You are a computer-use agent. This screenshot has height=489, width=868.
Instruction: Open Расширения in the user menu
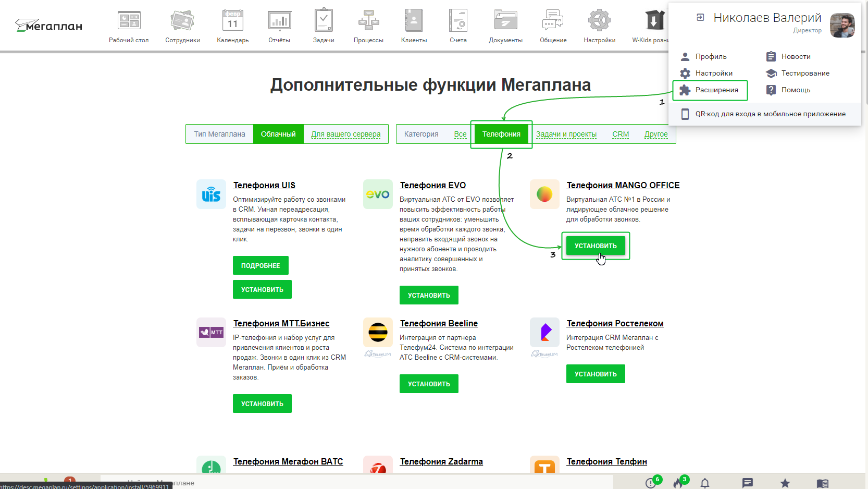point(710,90)
